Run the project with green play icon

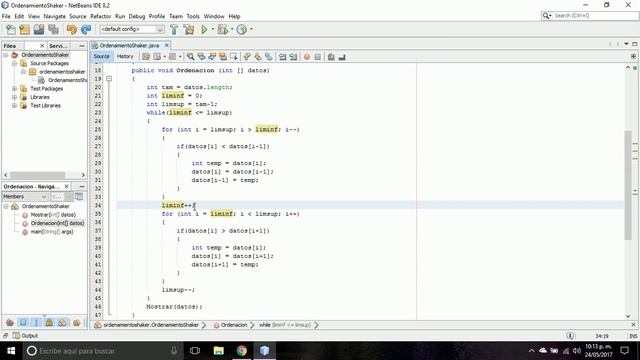tap(204, 29)
